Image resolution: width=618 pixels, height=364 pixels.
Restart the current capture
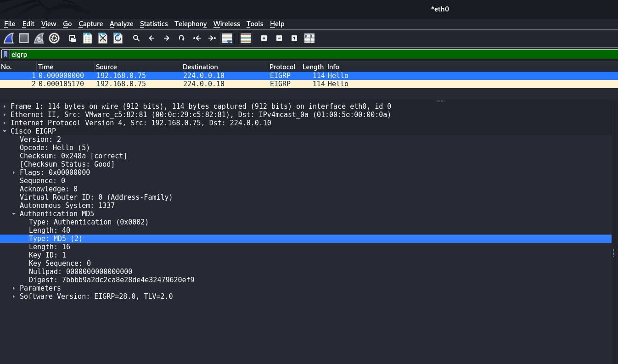coord(39,38)
